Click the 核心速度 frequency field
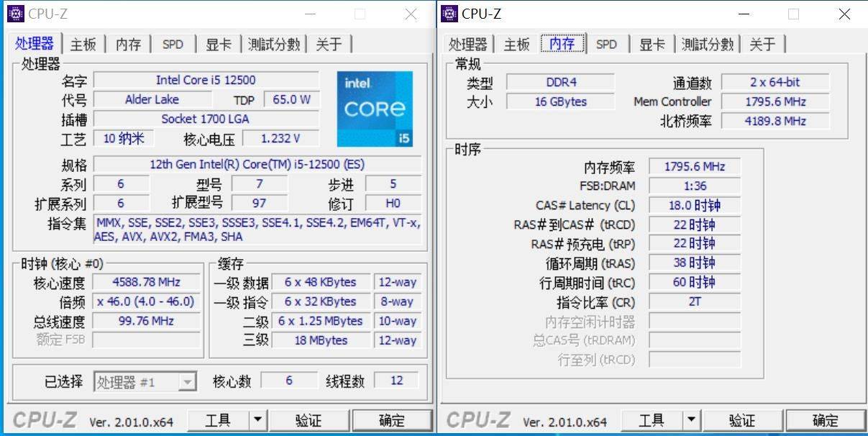 click(147, 282)
